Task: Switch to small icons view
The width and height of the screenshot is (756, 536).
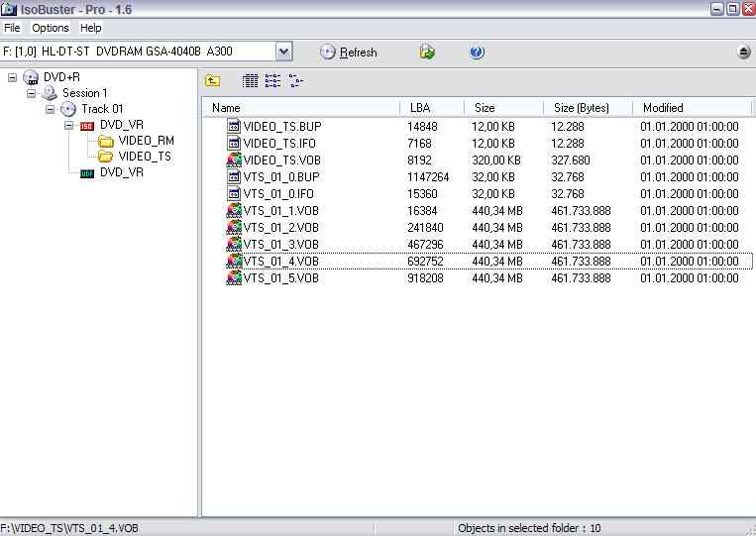Action: pyautogui.click(x=272, y=81)
